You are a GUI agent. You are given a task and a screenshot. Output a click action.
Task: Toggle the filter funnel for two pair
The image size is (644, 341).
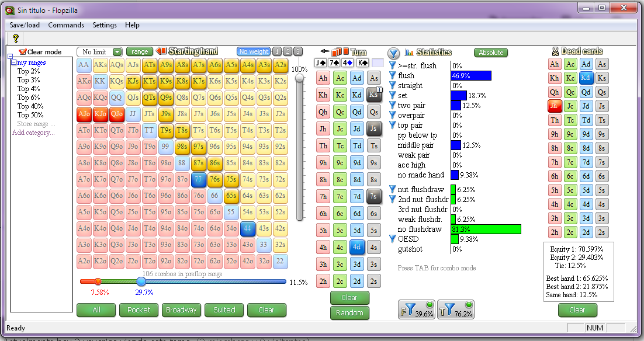[392, 106]
